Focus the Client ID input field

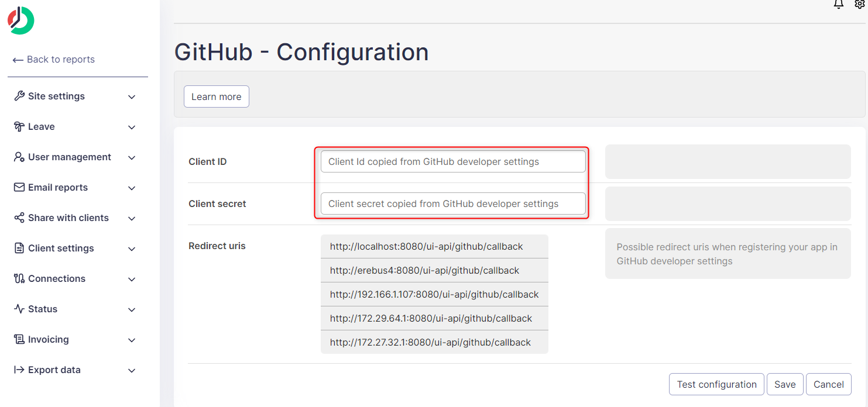point(453,161)
